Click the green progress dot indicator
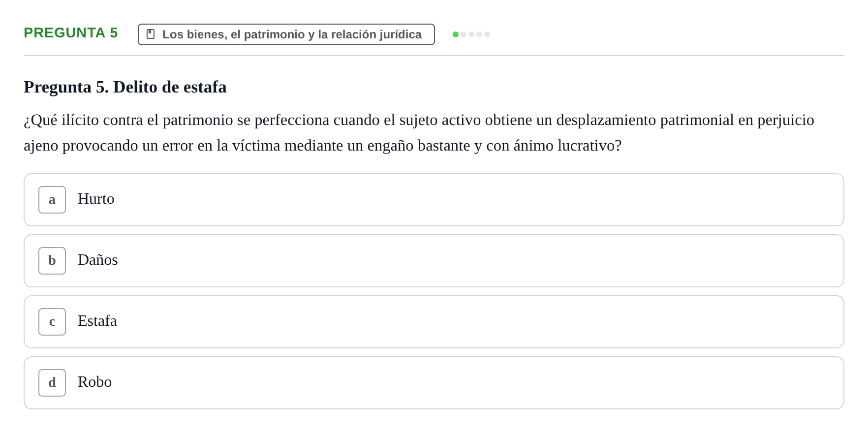 coord(456,34)
